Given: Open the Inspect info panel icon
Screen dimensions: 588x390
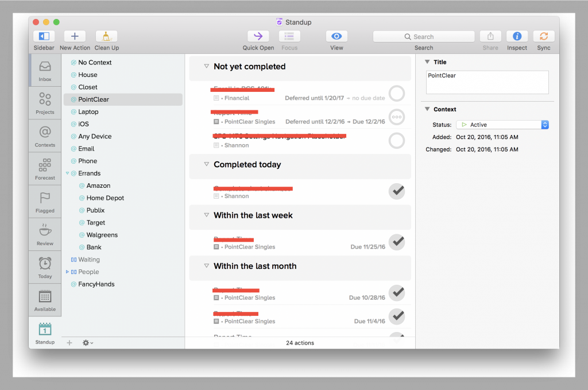Looking at the screenshot, I should pyautogui.click(x=517, y=37).
